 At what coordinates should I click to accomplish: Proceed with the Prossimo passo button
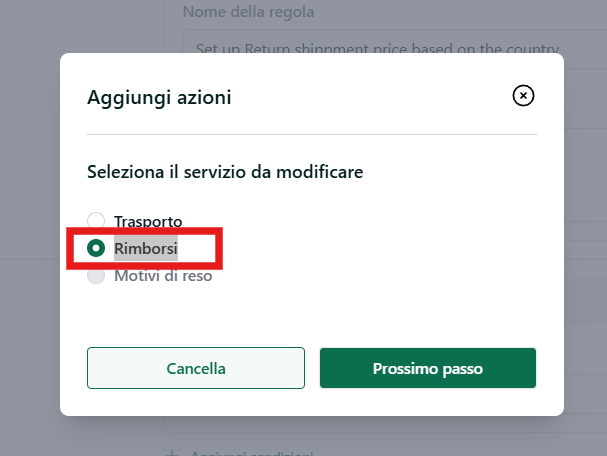coord(428,368)
